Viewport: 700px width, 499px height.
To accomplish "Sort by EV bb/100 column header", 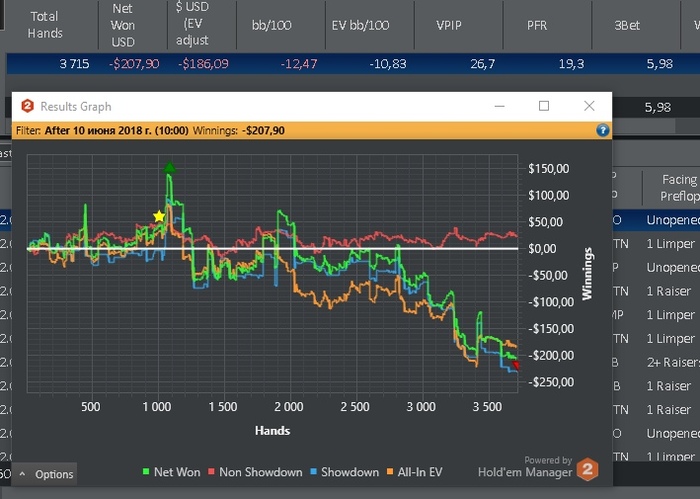I will pos(360,25).
